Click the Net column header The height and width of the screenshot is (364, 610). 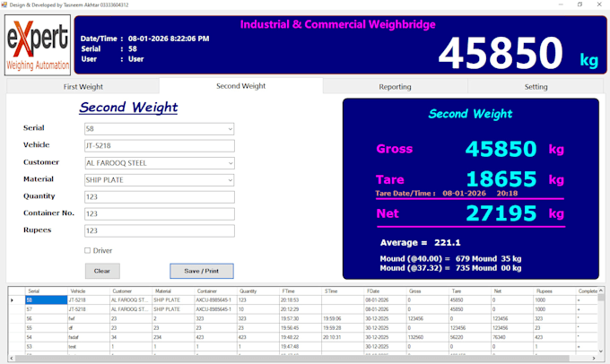click(512, 291)
